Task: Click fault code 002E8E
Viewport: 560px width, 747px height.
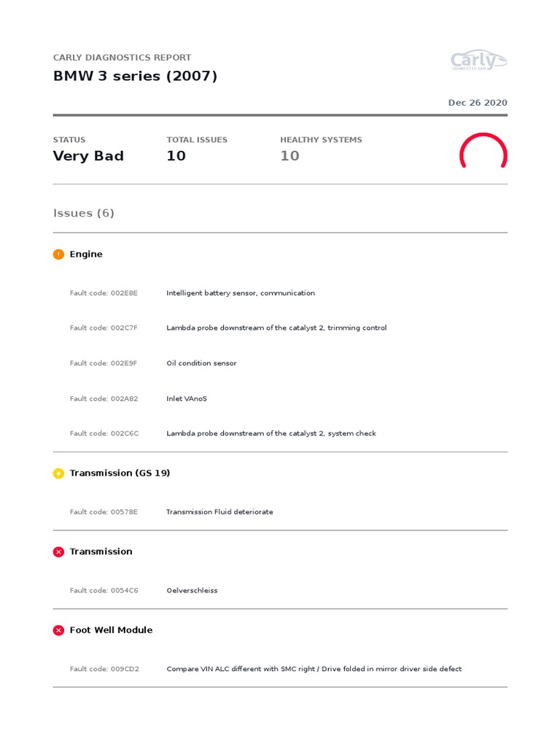Action: pyautogui.click(x=104, y=293)
